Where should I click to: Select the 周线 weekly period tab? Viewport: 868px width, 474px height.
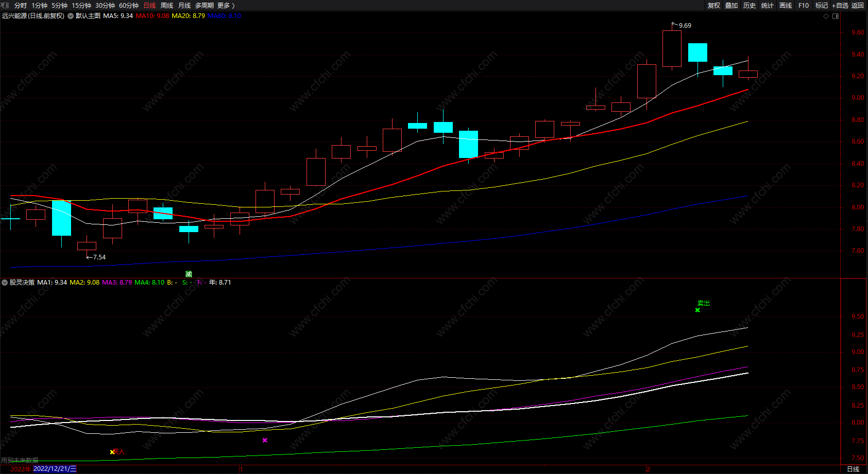[x=167, y=6]
